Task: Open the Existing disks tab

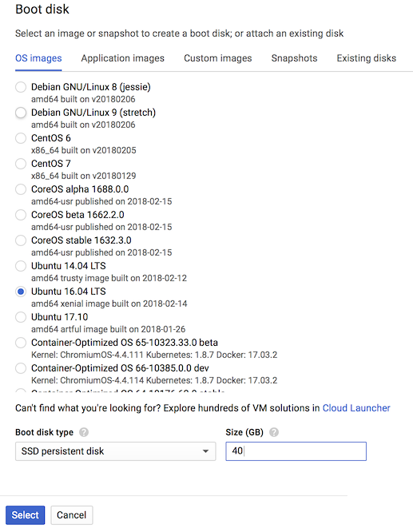Action: point(366,58)
